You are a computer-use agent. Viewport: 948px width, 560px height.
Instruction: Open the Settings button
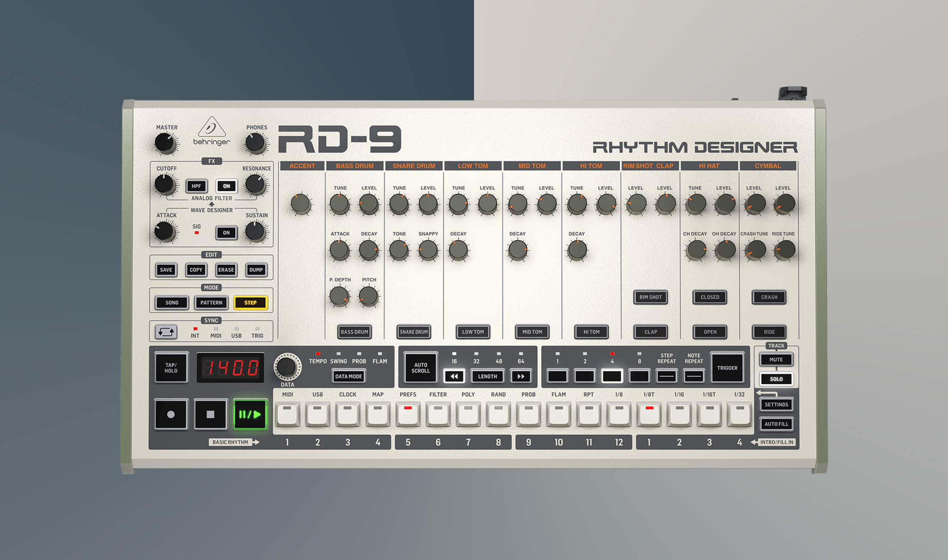pos(776,404)
